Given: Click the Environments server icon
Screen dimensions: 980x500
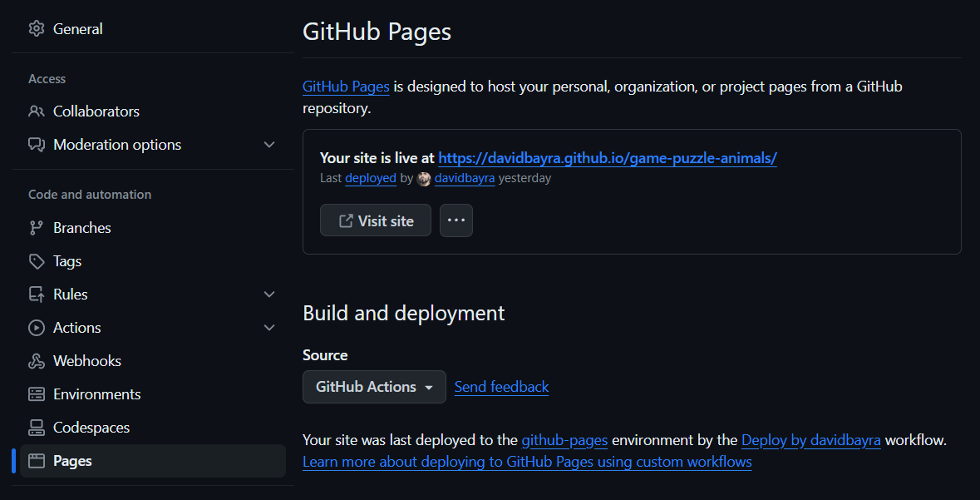Looking at the screenshot, I should pos(37,394).
